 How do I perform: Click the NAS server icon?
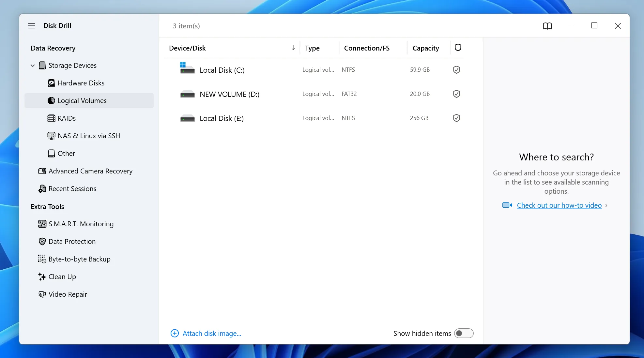51,136
